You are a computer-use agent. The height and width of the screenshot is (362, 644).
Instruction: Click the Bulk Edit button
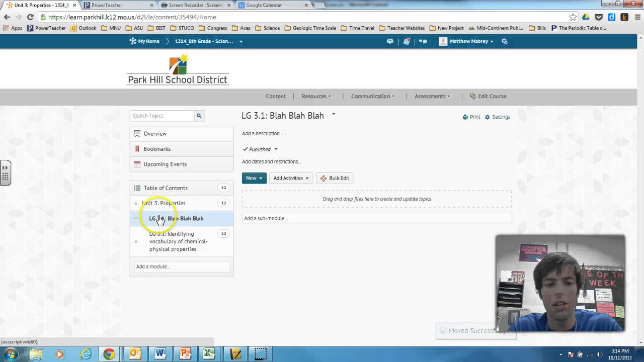[335, 178]
